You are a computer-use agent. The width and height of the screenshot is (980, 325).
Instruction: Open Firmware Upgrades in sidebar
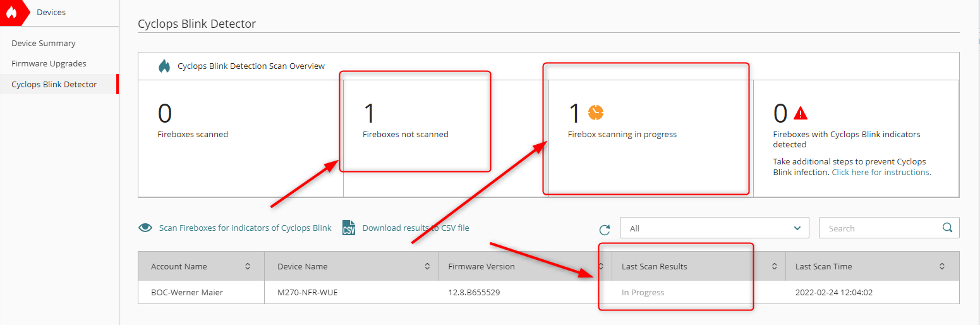point(49,63)
